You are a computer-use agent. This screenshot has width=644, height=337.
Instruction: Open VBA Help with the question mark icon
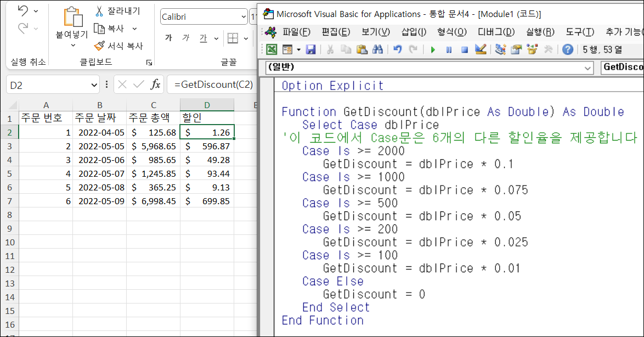(x=568, y=50)
